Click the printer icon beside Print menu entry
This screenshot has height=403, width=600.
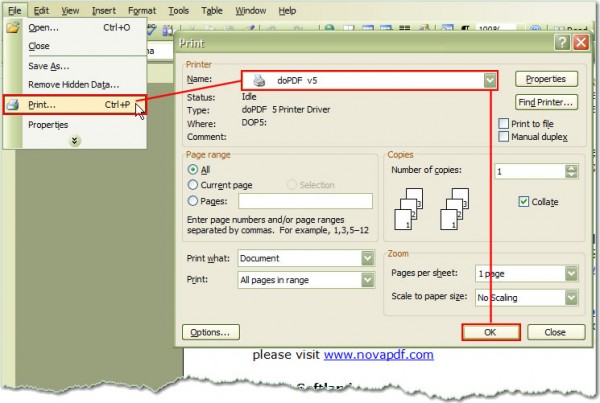13,104
